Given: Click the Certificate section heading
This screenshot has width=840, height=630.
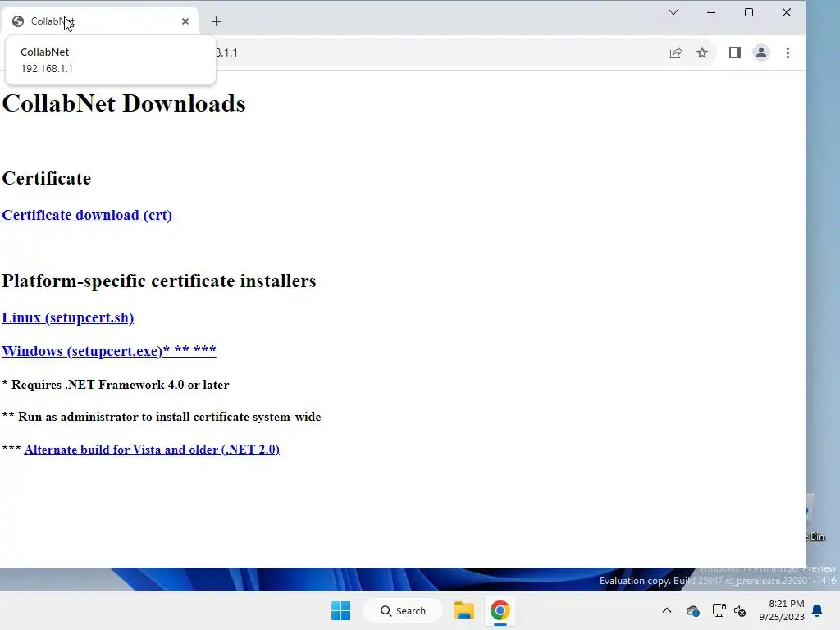Looking at the screenshot, I should 47,178.
